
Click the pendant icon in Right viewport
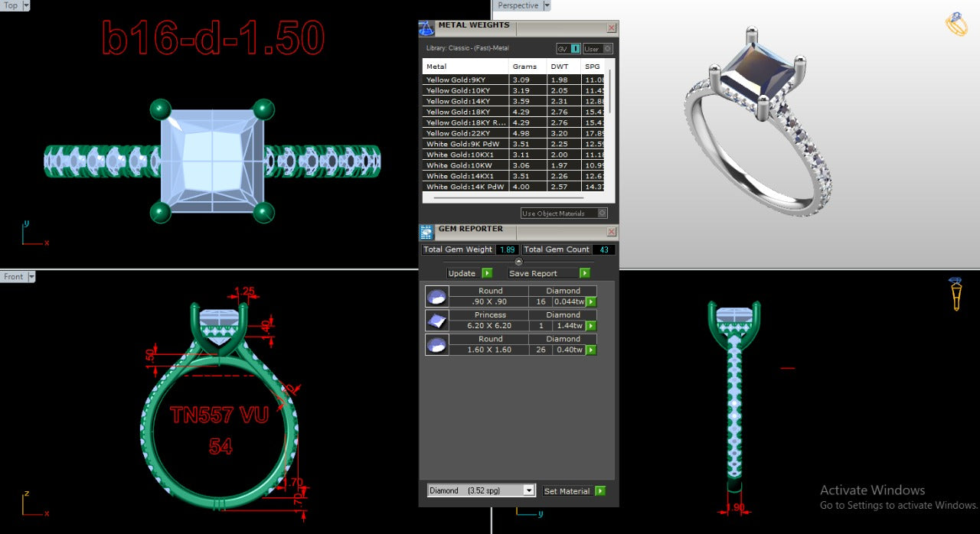point(955,294)
